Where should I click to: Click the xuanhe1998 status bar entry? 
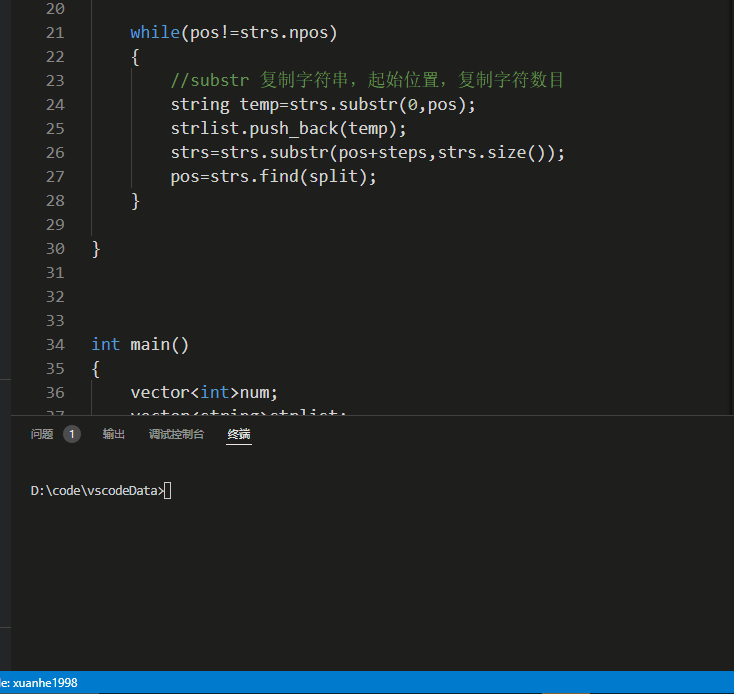pyautogui.click(x=39, y=683)
